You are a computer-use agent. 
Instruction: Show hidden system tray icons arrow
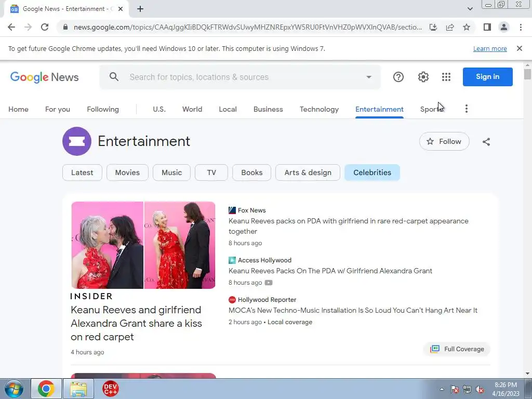click(x=442, y=389)
